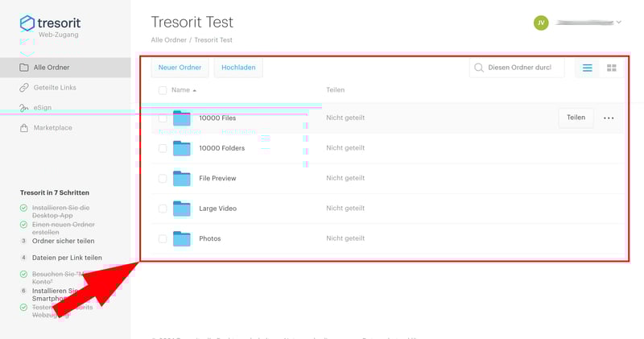Click Nicht geteilt in File Preview row
The height and width of the screenshot is (339, 644).
tap(345, 178)
